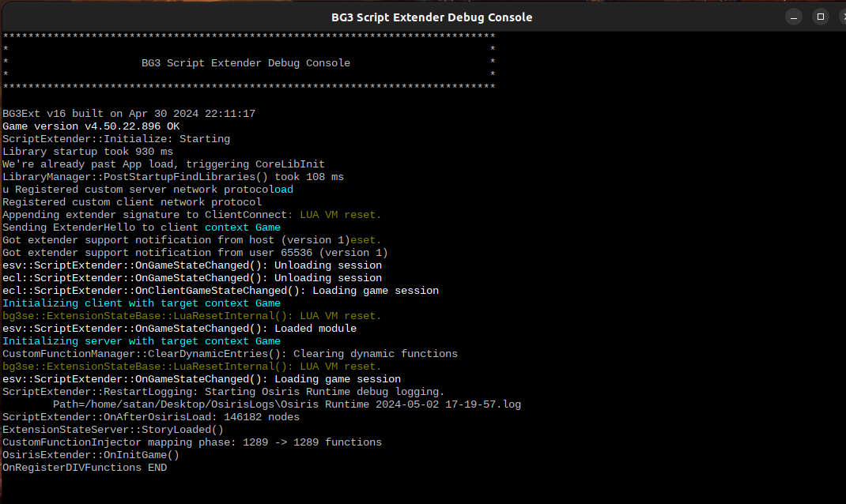Click the 'Library startup took 930 ms' line
Screen dimensions: 846x504
87,151
